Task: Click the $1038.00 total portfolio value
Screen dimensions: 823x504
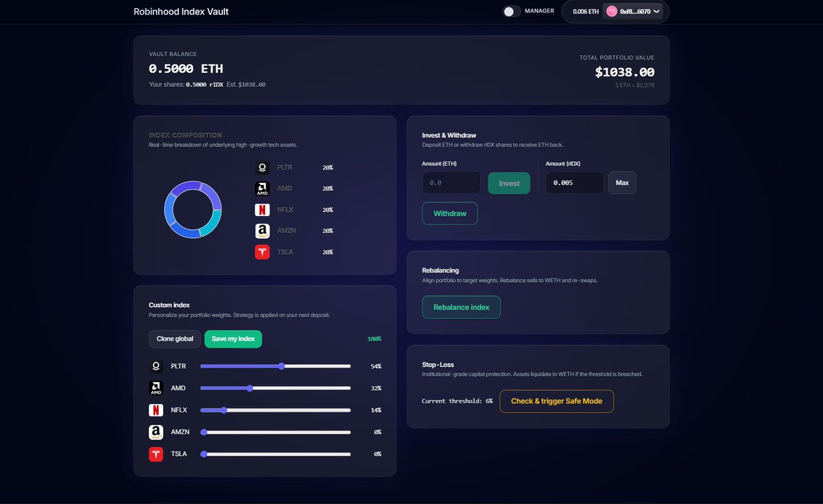Action: [x=625, y=72]
